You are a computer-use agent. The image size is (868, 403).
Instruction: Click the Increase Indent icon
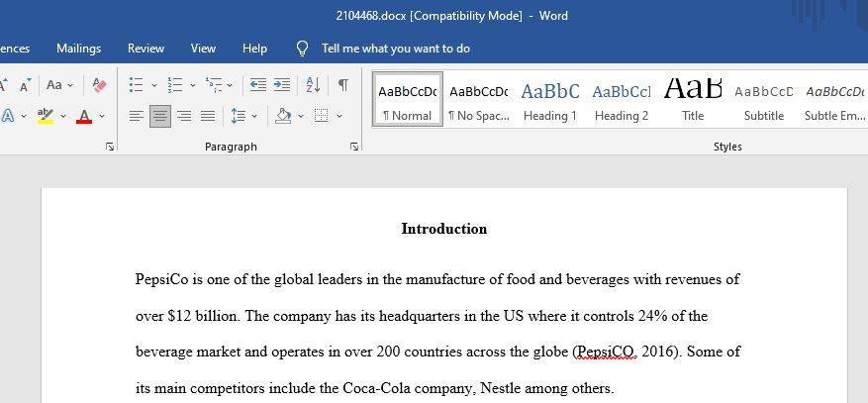tap(282, 85)
